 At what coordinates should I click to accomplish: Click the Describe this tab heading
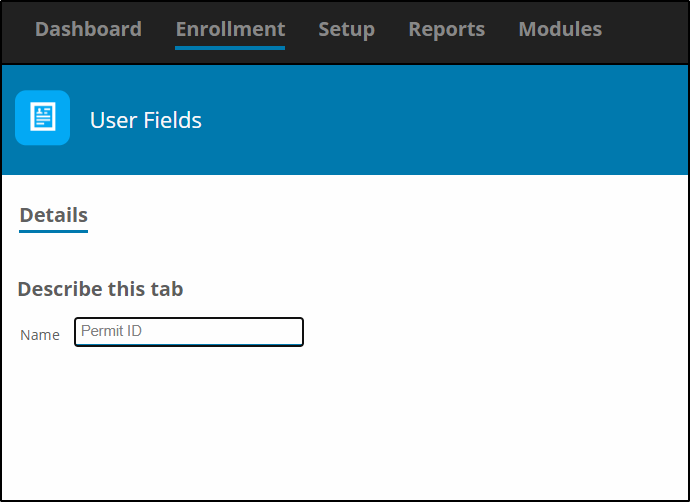[100, 289]
